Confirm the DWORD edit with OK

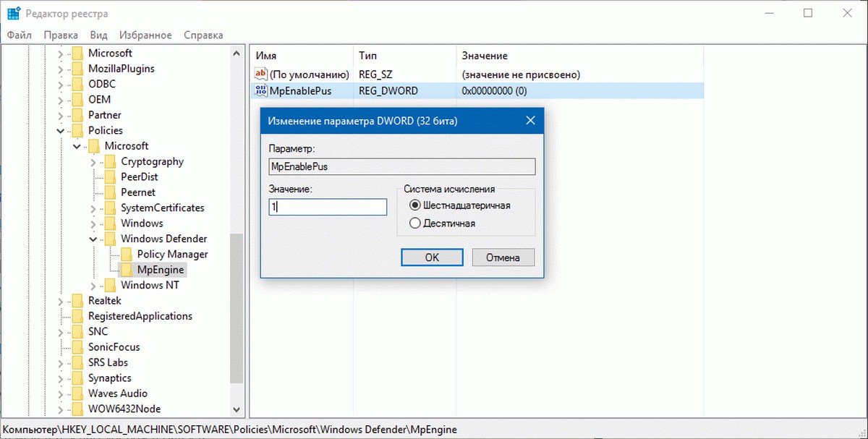point(432,257)
